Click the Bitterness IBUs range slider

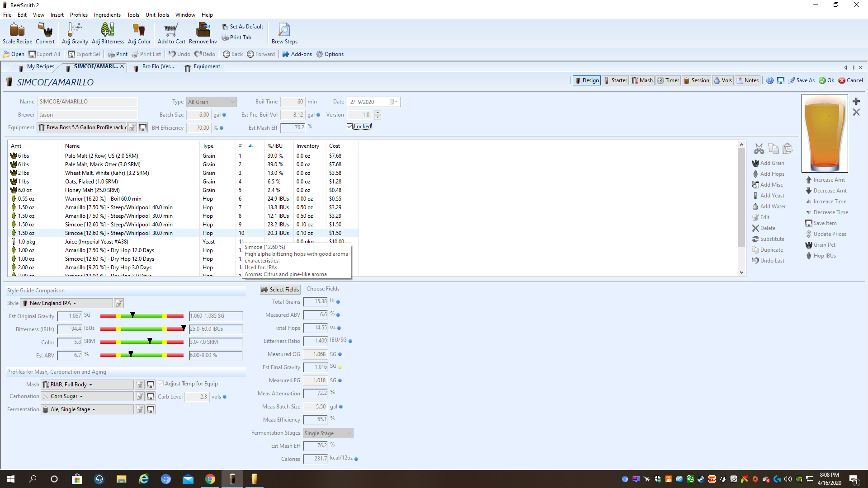pyautogui.click(x=142, y=329)
